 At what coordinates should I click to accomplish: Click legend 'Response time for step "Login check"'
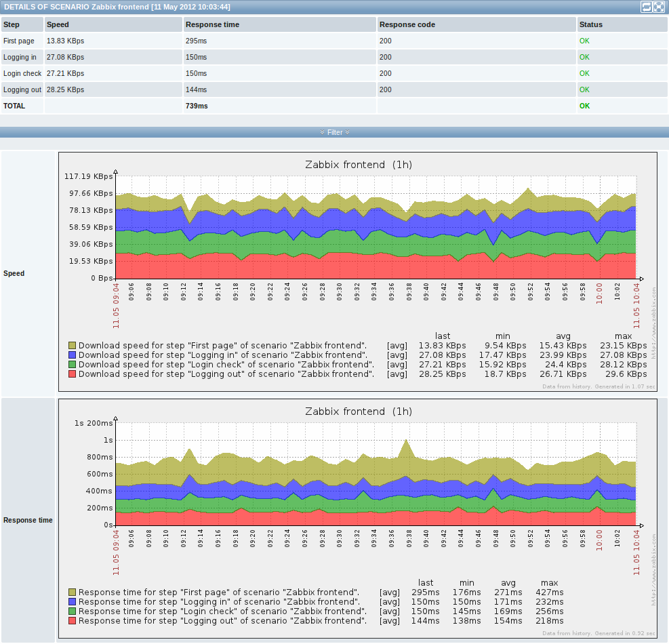(x=222, y=611)
